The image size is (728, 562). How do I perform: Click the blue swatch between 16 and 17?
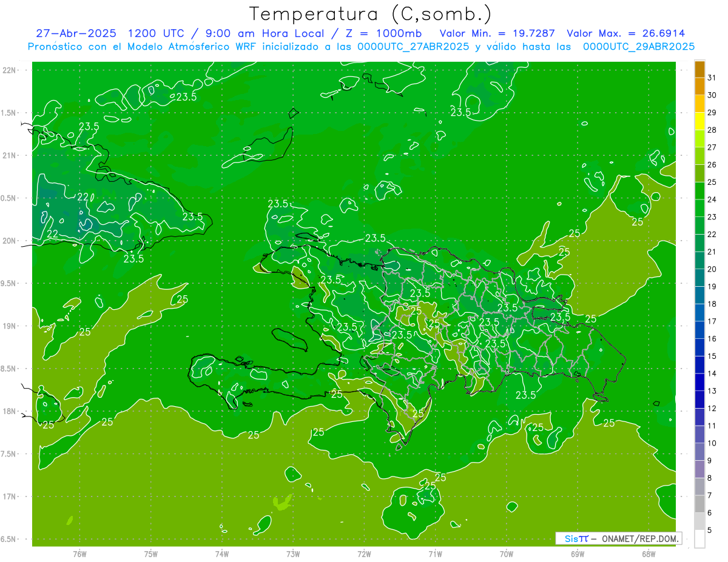(x=699, y=330)
